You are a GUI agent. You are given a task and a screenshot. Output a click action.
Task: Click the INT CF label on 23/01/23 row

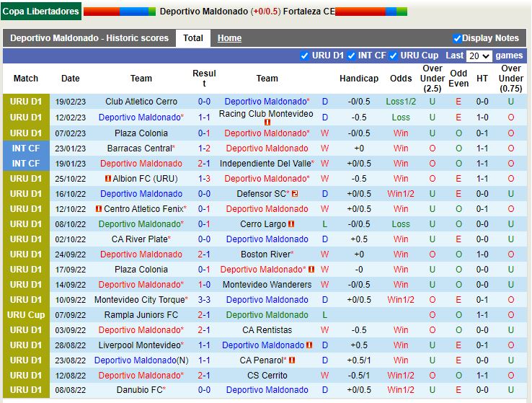coord(26,149)
